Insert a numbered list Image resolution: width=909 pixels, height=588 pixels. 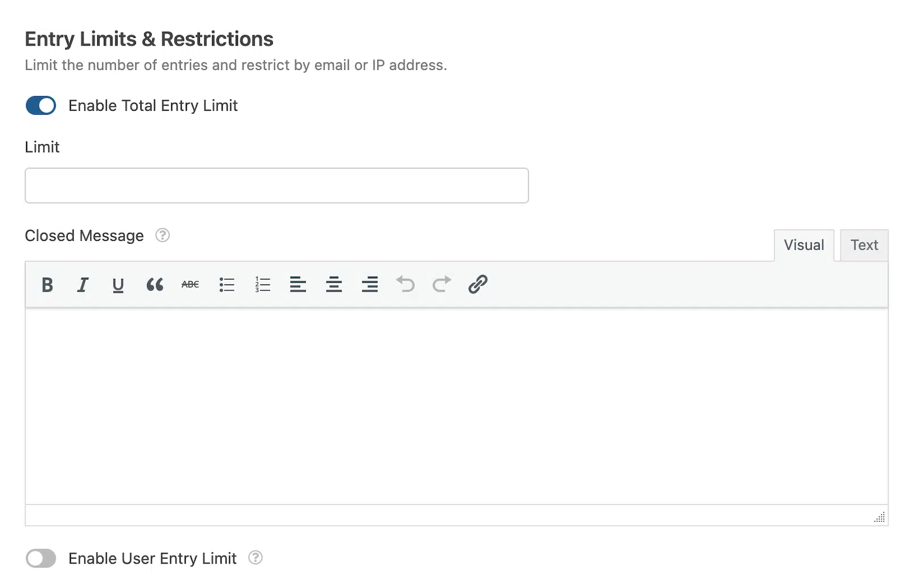coord(262,285)
